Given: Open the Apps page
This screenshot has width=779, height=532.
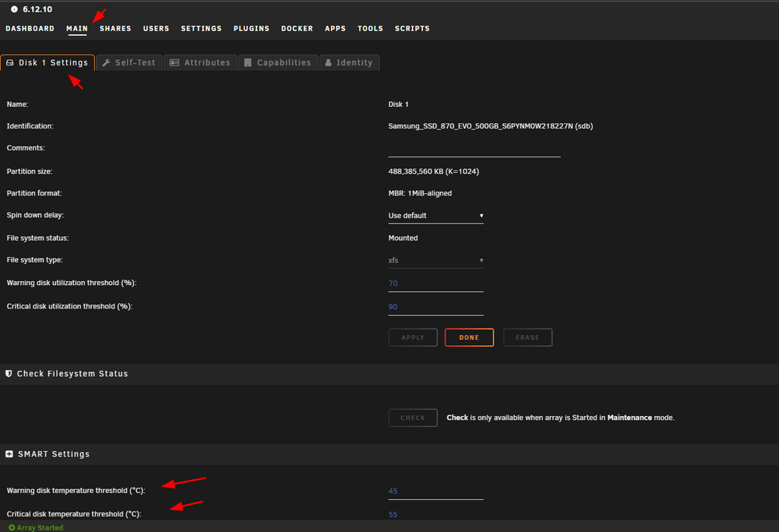Looking at the screenshot, I should [x=335, y=29].
